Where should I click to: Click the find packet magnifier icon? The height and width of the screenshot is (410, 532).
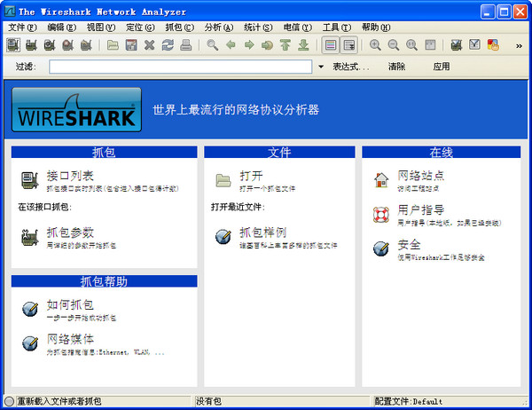click(x=213, y=45)
